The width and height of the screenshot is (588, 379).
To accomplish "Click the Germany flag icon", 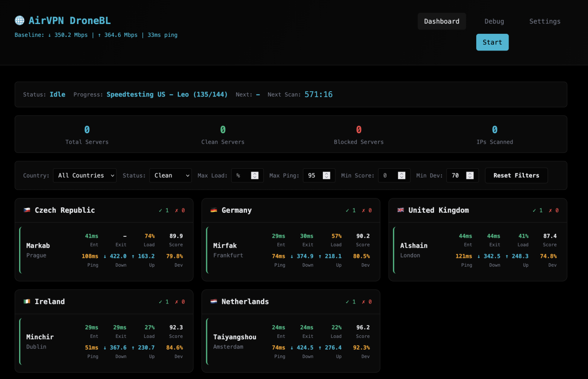I will [x=214, y=210].
